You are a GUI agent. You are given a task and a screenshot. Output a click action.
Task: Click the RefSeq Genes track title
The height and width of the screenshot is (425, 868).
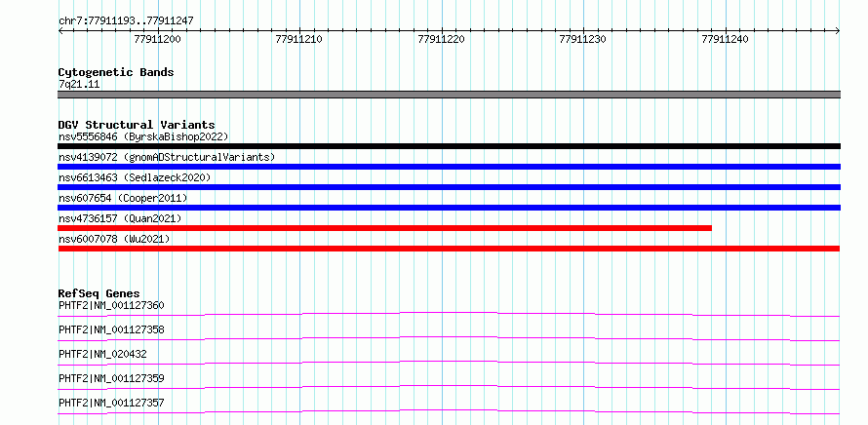99,293
